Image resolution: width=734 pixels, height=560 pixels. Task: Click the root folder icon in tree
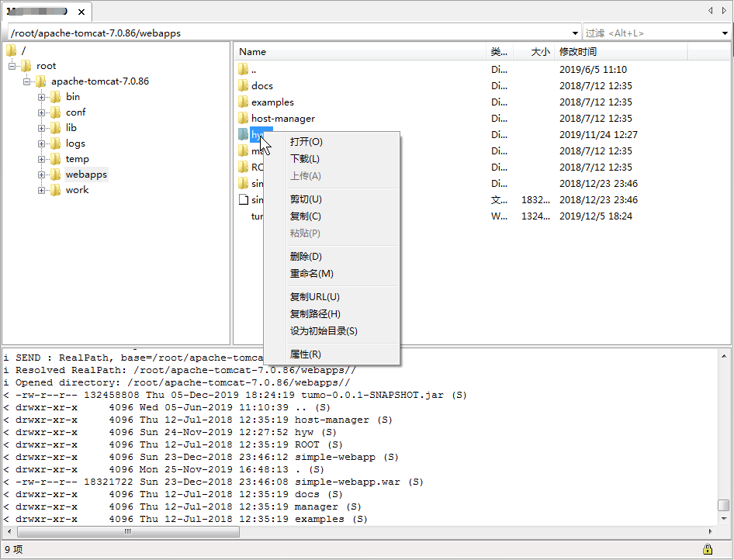[26, 65]
